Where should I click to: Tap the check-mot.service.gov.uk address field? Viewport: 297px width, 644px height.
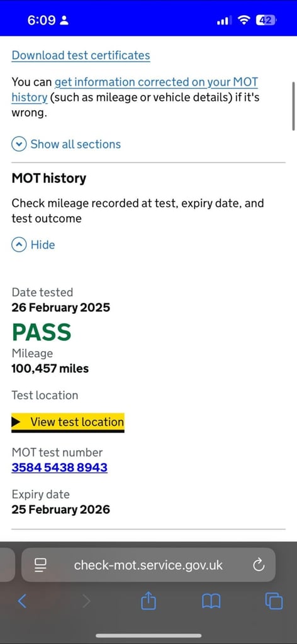pyautogui.click(x=148, y=565)
